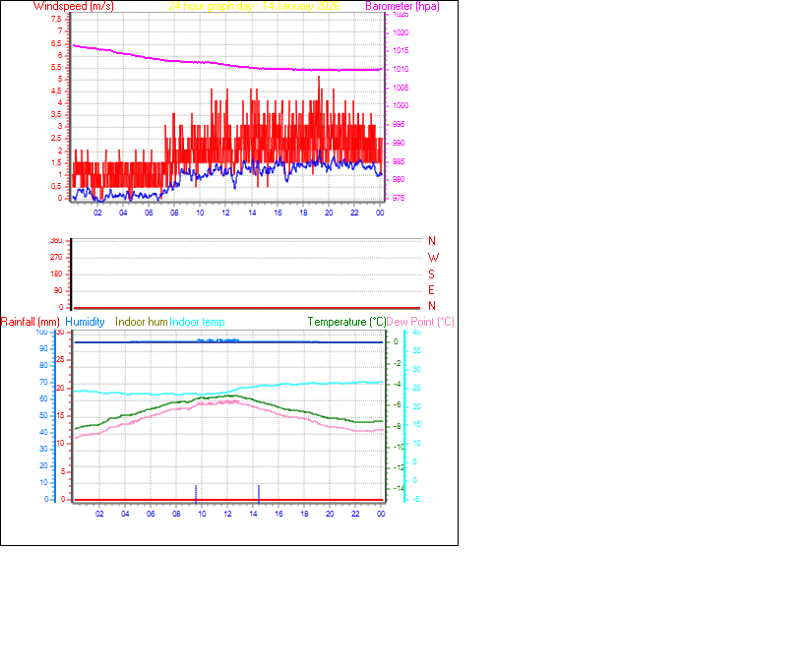This screenshot has height=672, width=803.
Task: Click the Windspeed (m/s) legend label
Action: click(75, 6)
